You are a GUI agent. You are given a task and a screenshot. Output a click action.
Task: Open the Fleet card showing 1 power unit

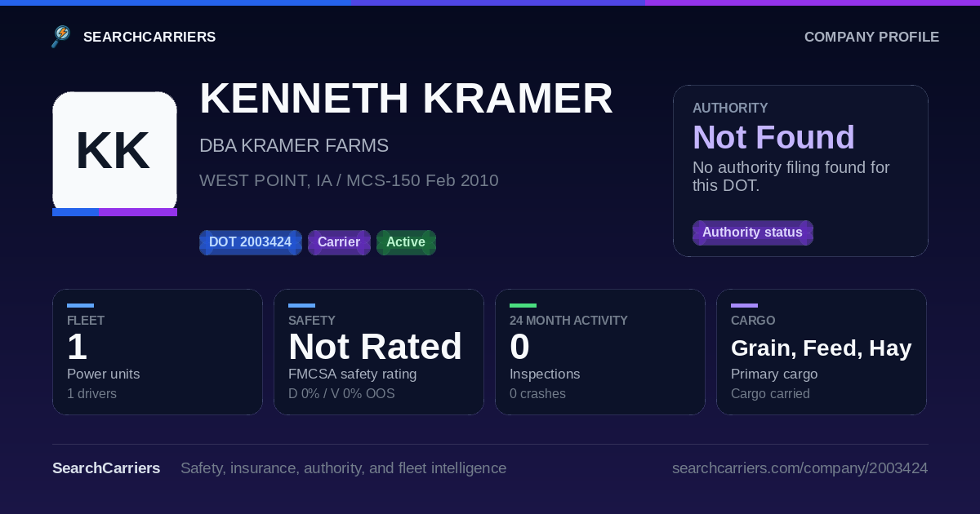point(158,352)
